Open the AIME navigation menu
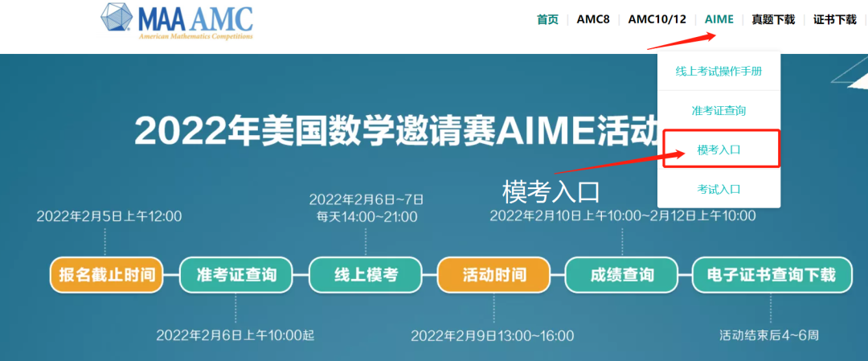This screenshot has width=868, height=361. [719, 20]
